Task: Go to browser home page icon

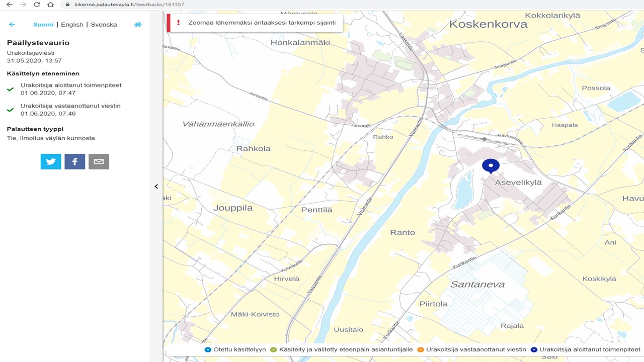Action: click(50, 5)
